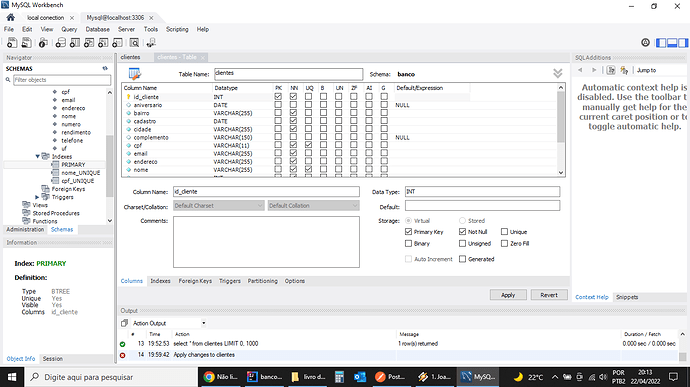
Task: Select the cpf_UNIQUE index in the tree
Action: point(77,181)
